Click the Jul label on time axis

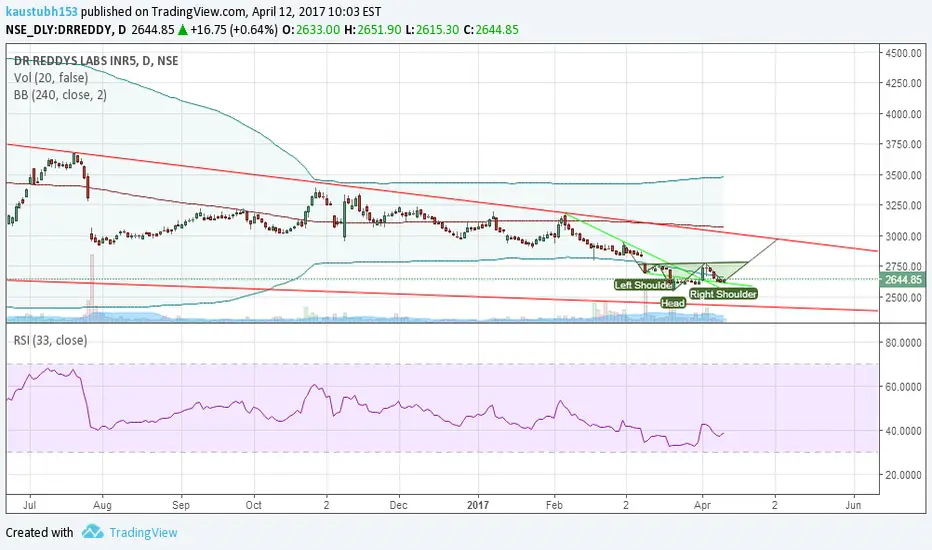point(29,505)
